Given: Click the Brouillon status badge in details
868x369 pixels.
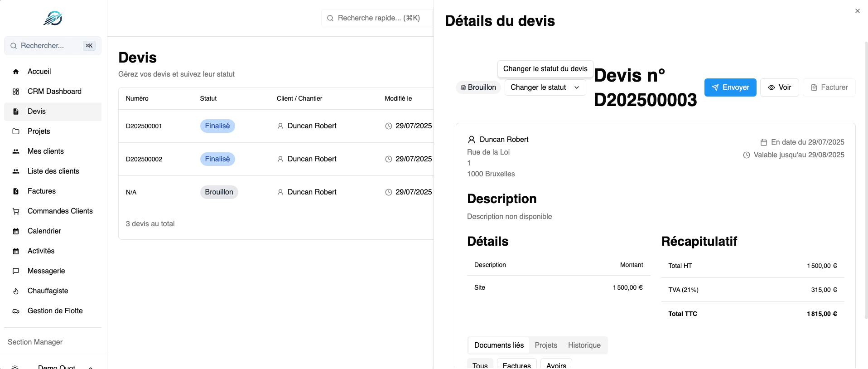Looking at the screenshot, I should [478, 87].
